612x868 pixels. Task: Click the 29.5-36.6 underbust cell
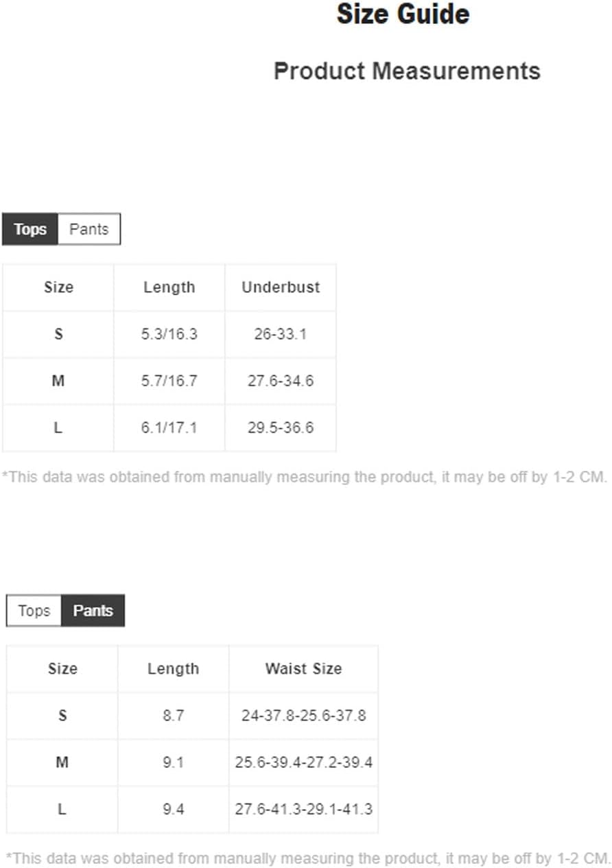click(x=281, y=428)
